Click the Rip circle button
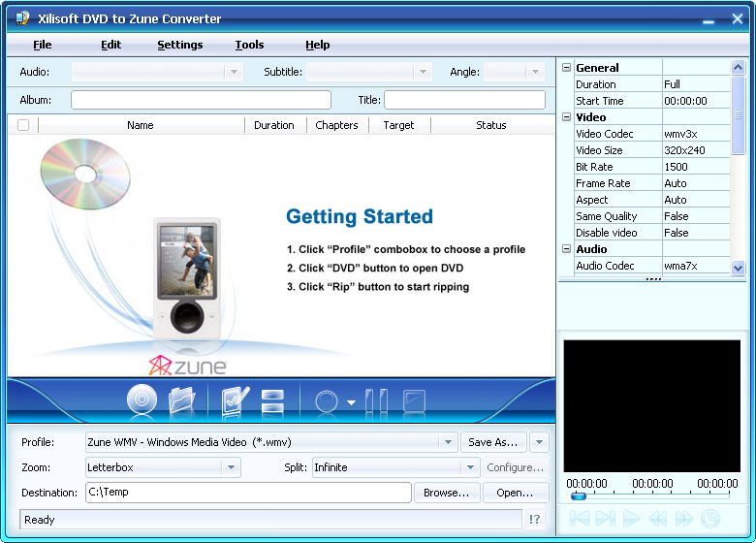The image size is (756, 543). coord(327,401)
